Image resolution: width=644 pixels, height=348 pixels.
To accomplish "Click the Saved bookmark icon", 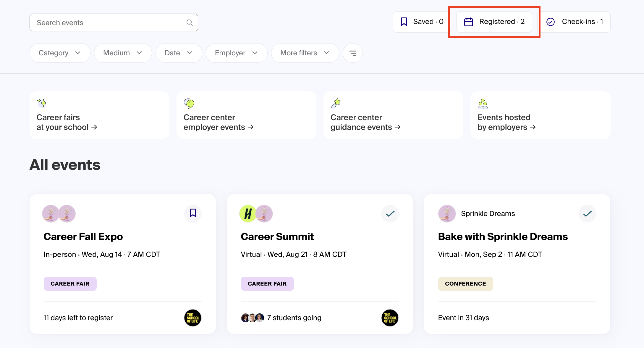I will (x=404, y=21).
